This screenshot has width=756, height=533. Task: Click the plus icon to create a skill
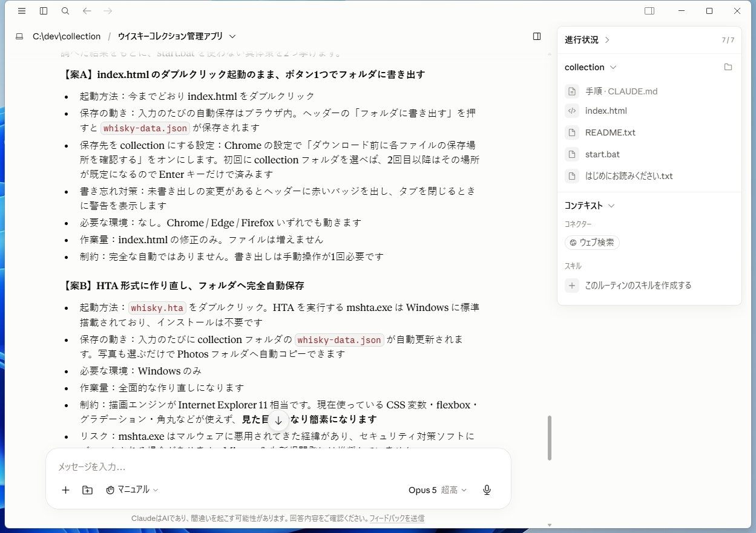coord(572,286)
